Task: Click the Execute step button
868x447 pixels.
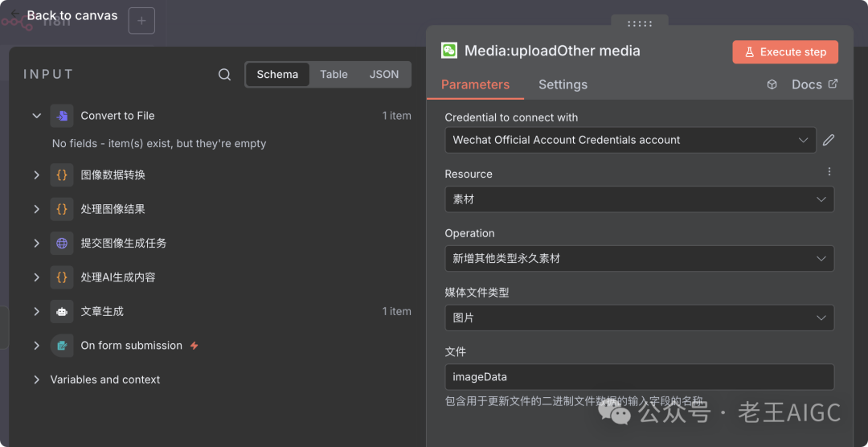Action: coord(785,52)
